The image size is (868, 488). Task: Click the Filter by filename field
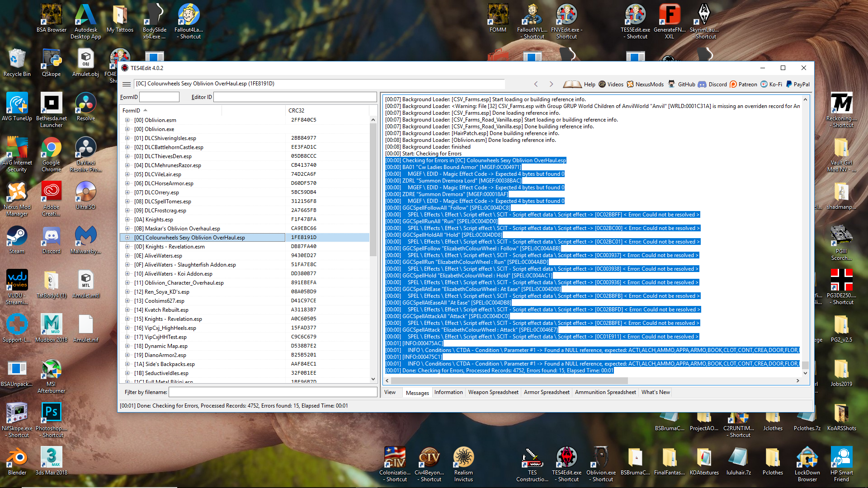[273, 392]
